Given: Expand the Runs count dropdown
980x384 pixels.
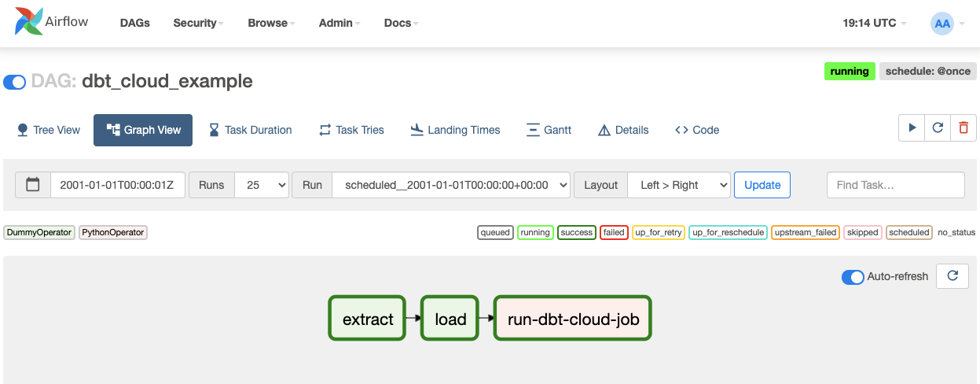Looking at the screenshot, I should pos(262,185).
